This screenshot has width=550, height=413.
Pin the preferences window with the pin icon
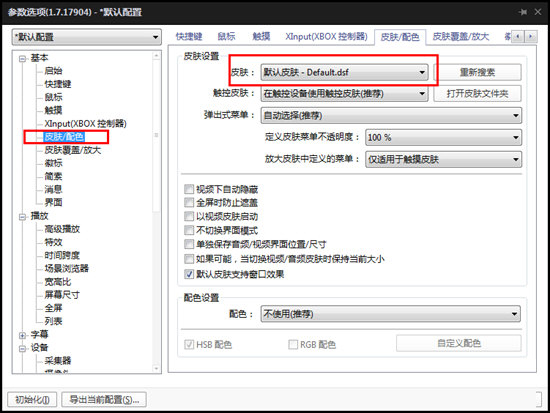(x=523, y=12)
